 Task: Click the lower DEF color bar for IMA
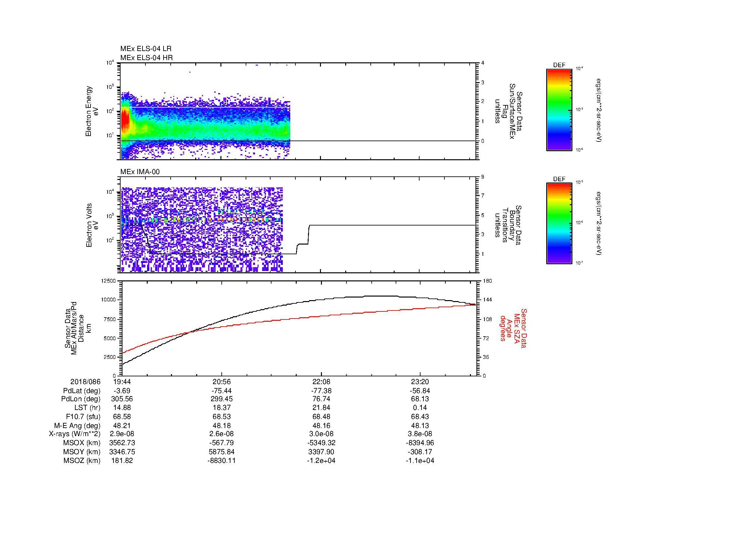tap(559, 224)
